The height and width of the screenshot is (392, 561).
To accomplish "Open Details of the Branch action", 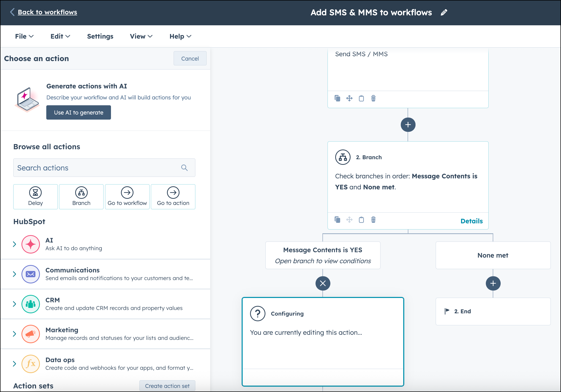I will 472,221.
